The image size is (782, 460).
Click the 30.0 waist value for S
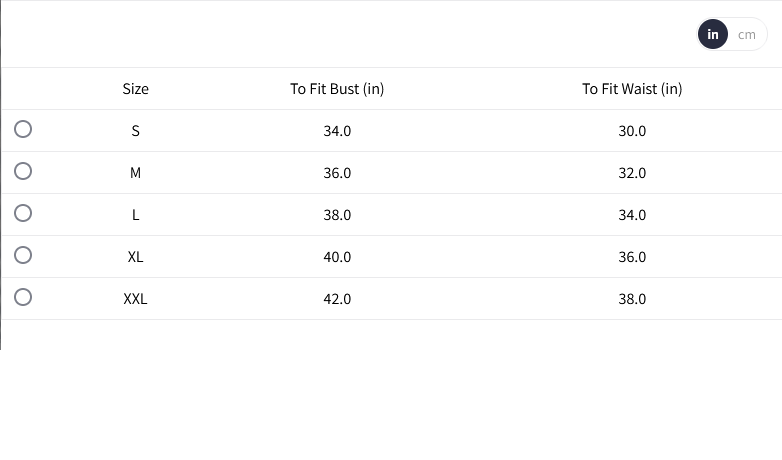(x=632, y=131)
